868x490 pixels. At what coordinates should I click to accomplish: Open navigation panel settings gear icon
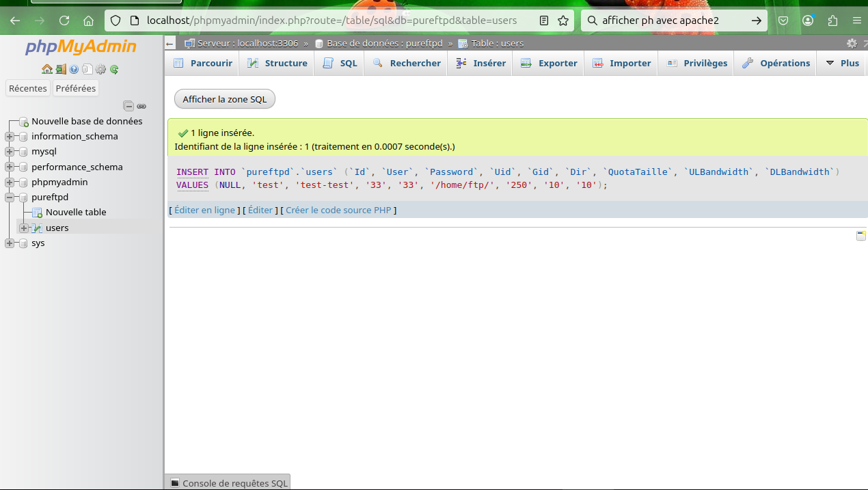pyautogui.click(x=100, y=69)
